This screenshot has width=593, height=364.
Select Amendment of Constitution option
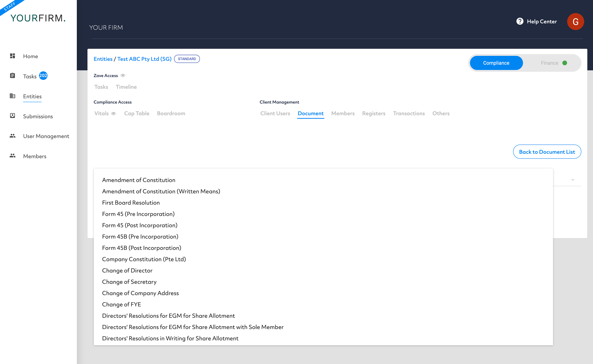tap(323, 180)
